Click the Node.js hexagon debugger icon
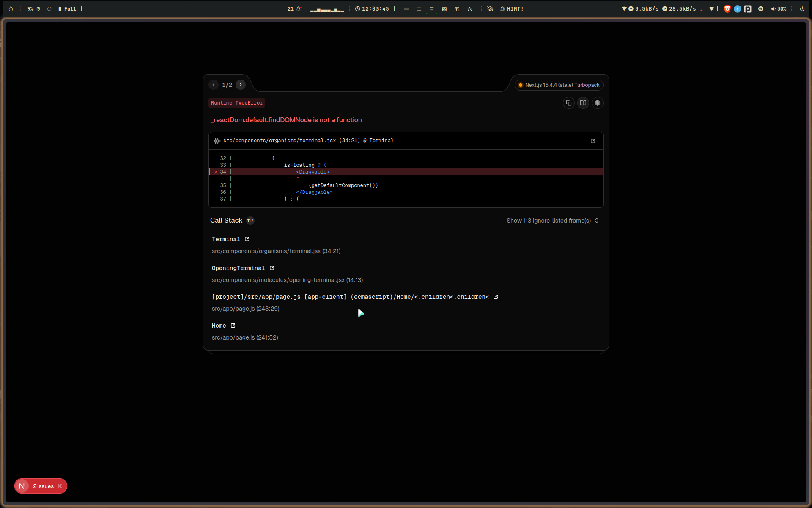 [x=597, y=103]
